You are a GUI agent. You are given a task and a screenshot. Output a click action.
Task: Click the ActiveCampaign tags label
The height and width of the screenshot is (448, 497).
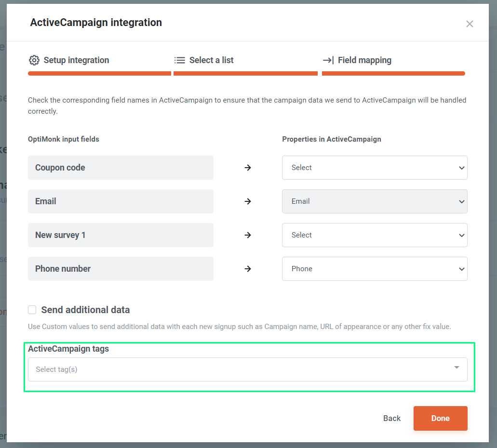point(68,349)
